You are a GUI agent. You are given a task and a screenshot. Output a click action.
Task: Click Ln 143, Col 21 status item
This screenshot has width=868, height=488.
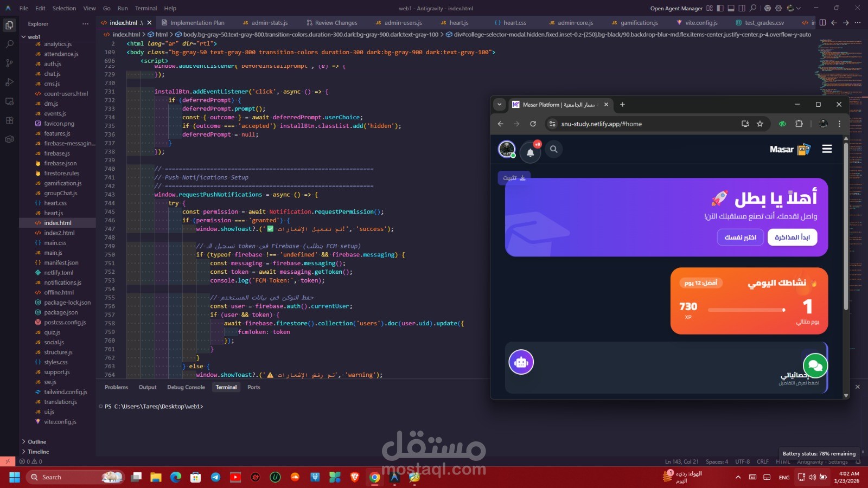[681, 461]
